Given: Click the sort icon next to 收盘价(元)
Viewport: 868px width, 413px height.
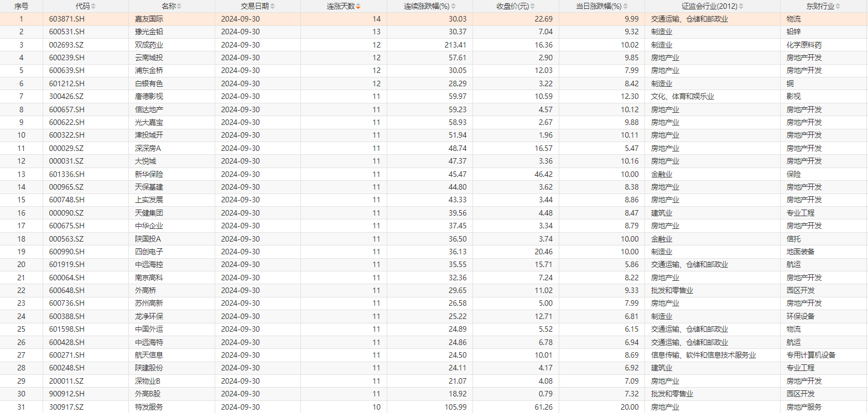Looking at the screenshot, I should click(x=532, y=6).
